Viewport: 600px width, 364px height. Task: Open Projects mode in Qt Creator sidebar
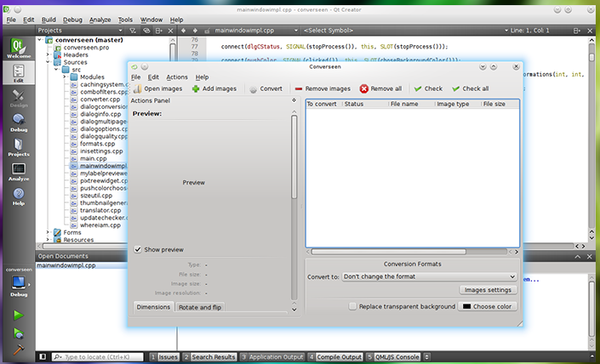(x=19, y=147)
